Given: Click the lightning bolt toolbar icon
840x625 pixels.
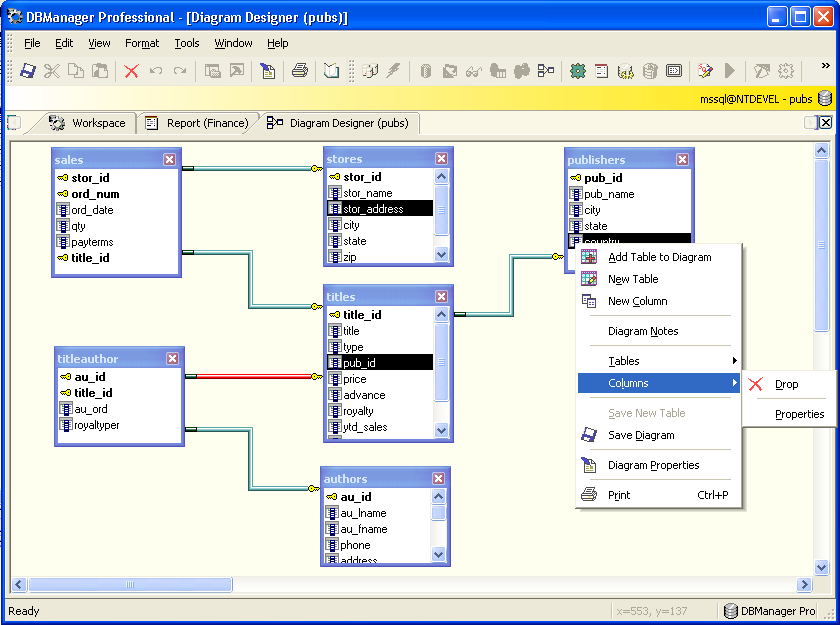Looking at the screenshot, I should 394,71.
